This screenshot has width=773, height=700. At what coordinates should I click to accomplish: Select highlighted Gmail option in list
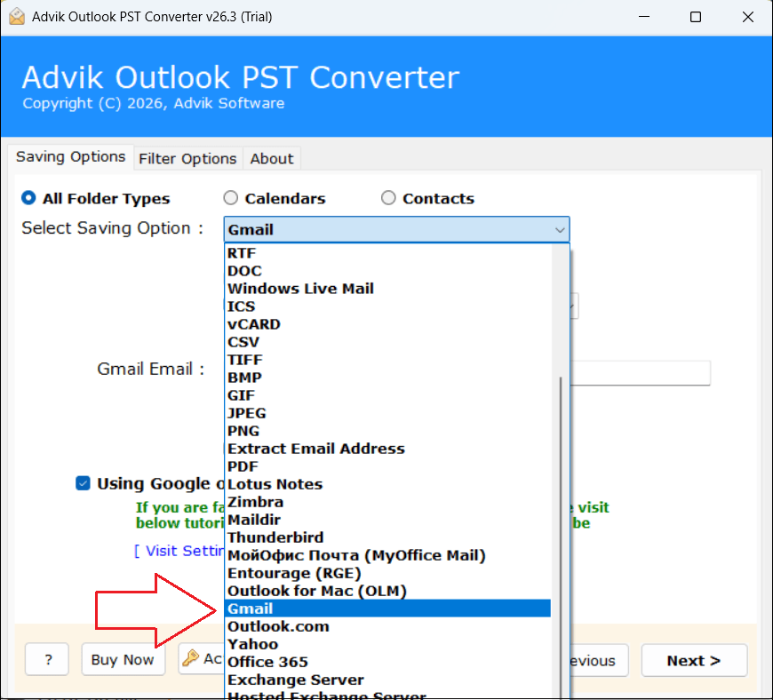point(387,609)
